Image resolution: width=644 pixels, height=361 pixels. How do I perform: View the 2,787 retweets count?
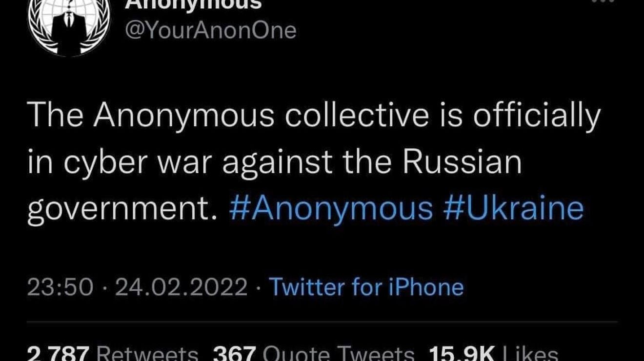click(x=58, y=353)
